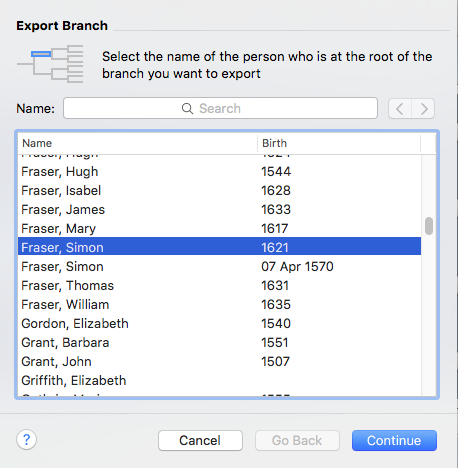Screen dimensions: 458x468
Task: Pick Fraser, Mary from the list
Action: [219, 229]
